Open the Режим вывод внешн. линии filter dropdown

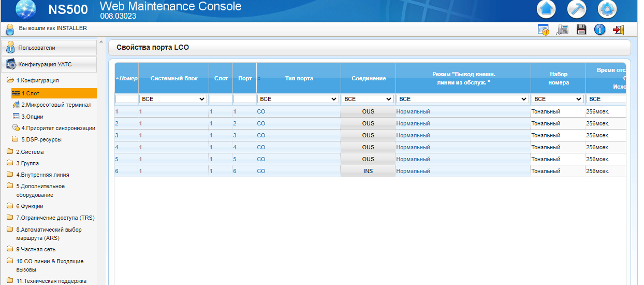click(x=462, y=99)
